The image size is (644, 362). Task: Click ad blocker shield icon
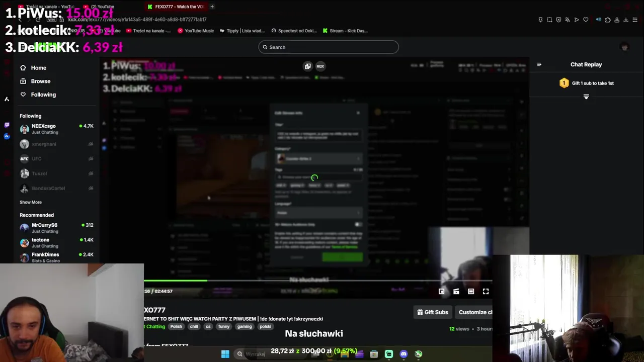point(558,20)
